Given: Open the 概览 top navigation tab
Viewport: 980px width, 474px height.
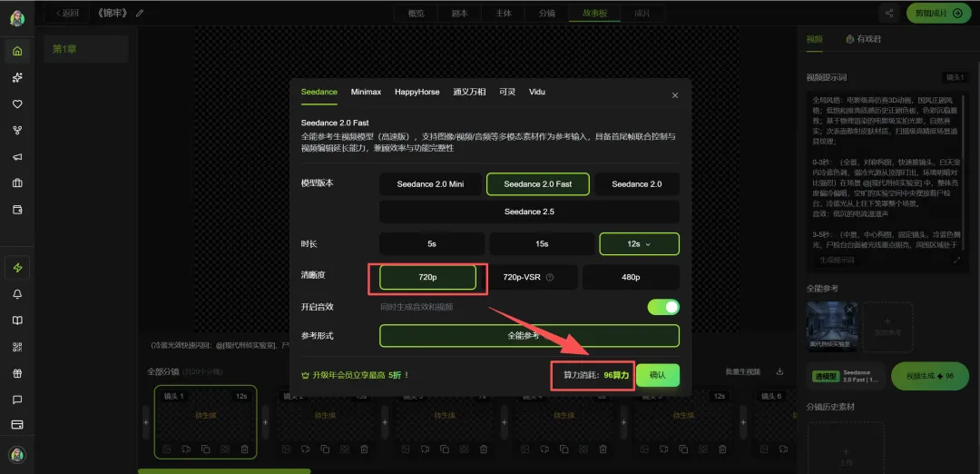Looking at the screenshot, I should pyautogui.click(x=416, y=13).
